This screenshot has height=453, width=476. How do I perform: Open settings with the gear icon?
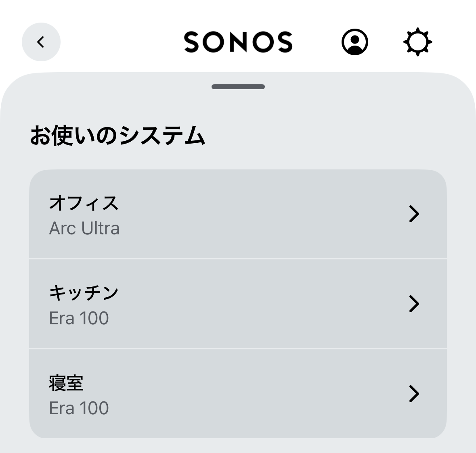coord(417,42)
